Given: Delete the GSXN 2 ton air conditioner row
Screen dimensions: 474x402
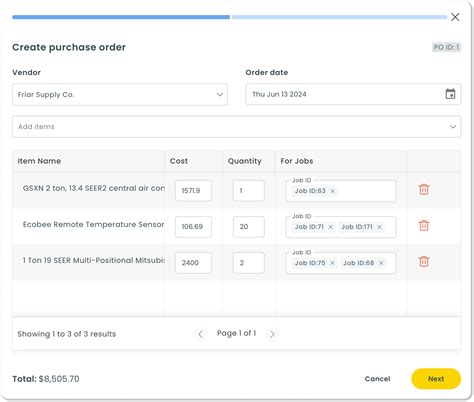Looking at the screenshot, I should tap(424, 189).
